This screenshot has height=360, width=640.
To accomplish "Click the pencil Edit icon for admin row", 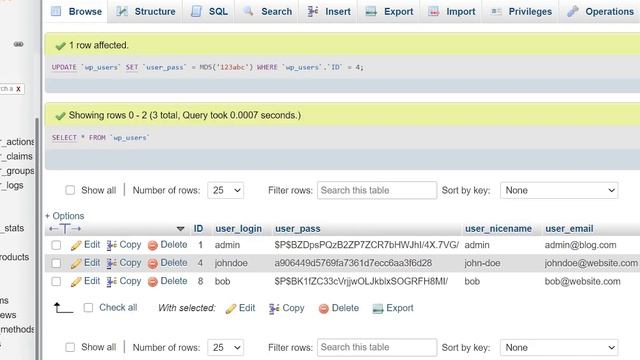I will tap(76, 245).
